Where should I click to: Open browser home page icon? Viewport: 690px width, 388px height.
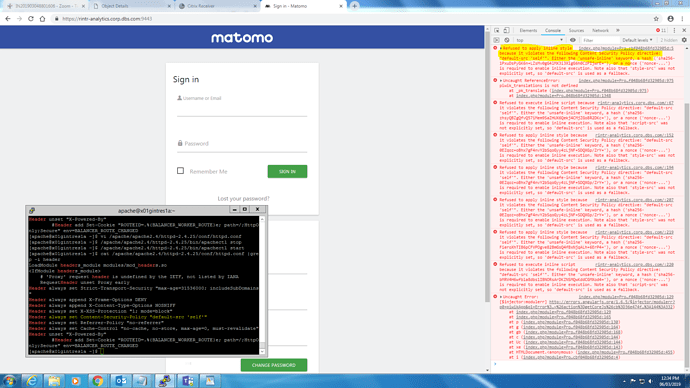point(42,19)
